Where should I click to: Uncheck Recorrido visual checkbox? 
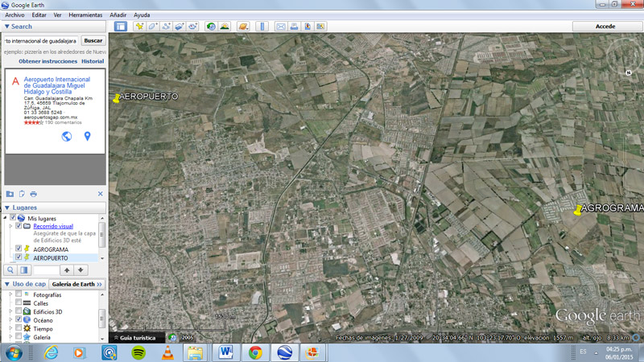[19, 226]
